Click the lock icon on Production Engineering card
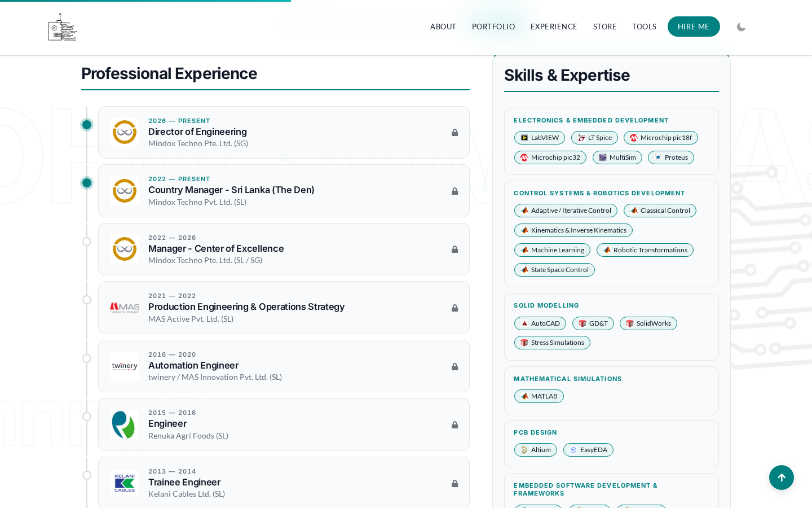The height and width of the screenshot is (508, 812). pos(454,308)
